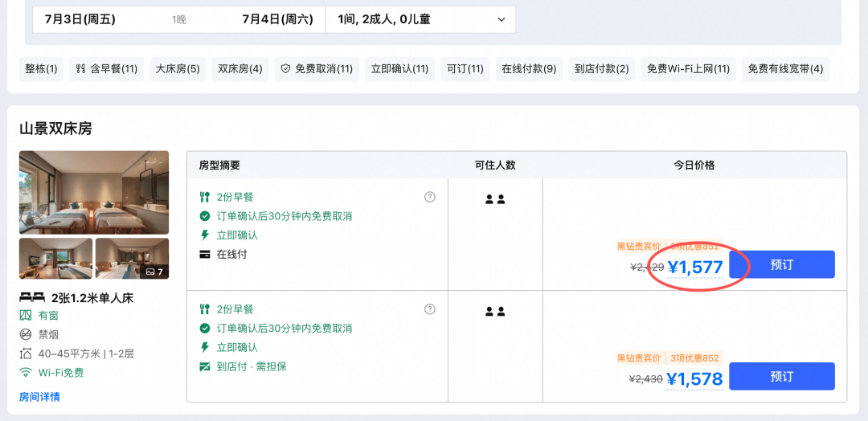Click the help icon in the 到店付 row

(429, 309)
